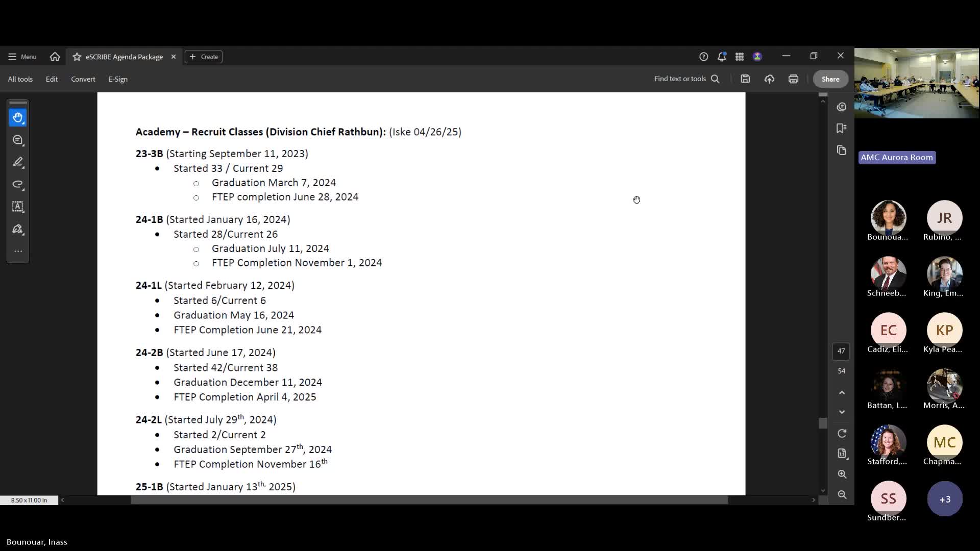Switch to eSCRIBE Agenda Package tab
Image resolution: width=980 pixels, height=551 pixels.
(124, 57)
